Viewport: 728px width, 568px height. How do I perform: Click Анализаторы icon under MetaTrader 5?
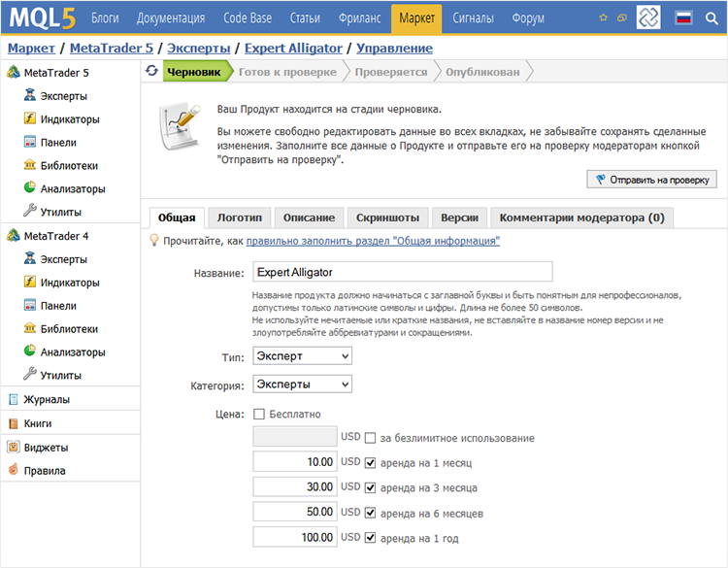[30, 187]
